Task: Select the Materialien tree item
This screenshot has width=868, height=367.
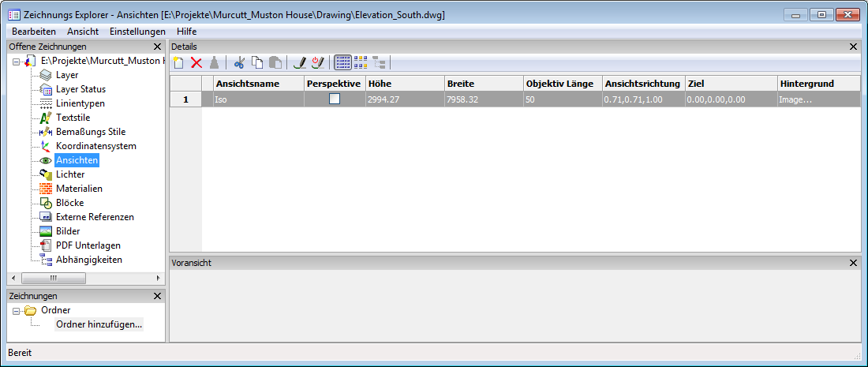Action: click(x=79, y=189)
